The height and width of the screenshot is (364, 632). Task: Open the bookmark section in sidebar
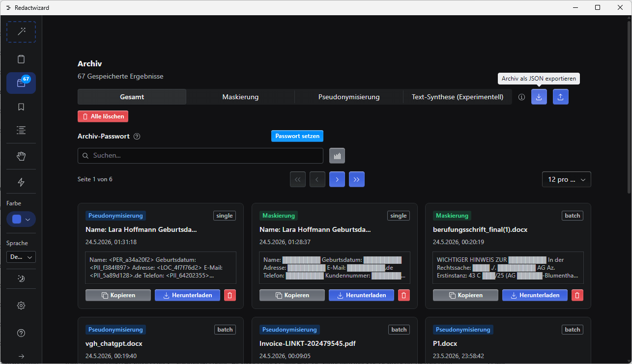pyautogui.click(x=21, y=107)
